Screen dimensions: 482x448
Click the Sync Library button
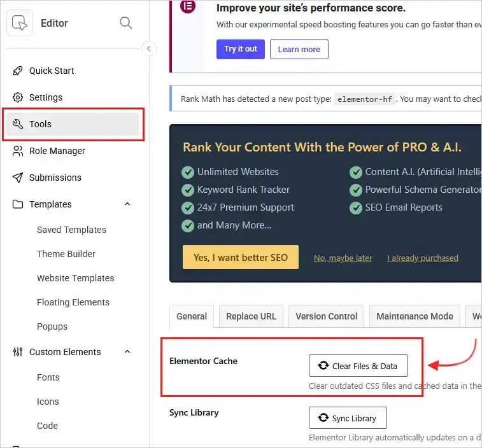coord(348,418)
